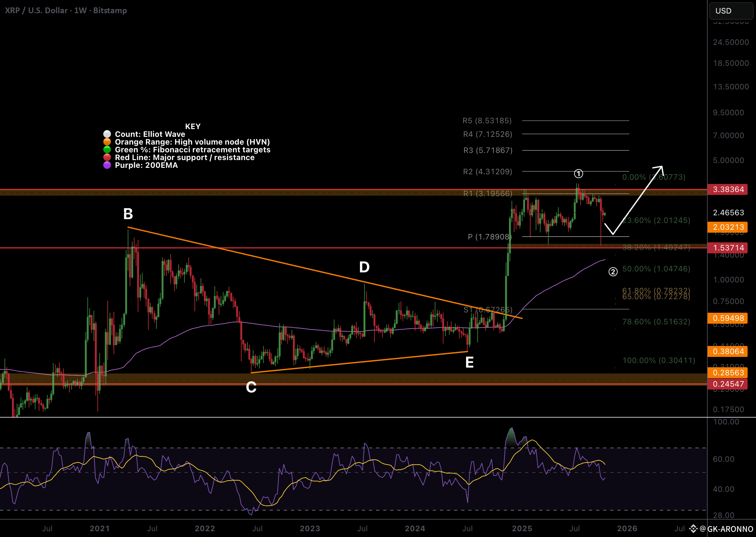Image resolution: width=756 pixels, height=537 pixels.
Task: Click the 3.38364 red price tag
Action: [x=727, y=189]
